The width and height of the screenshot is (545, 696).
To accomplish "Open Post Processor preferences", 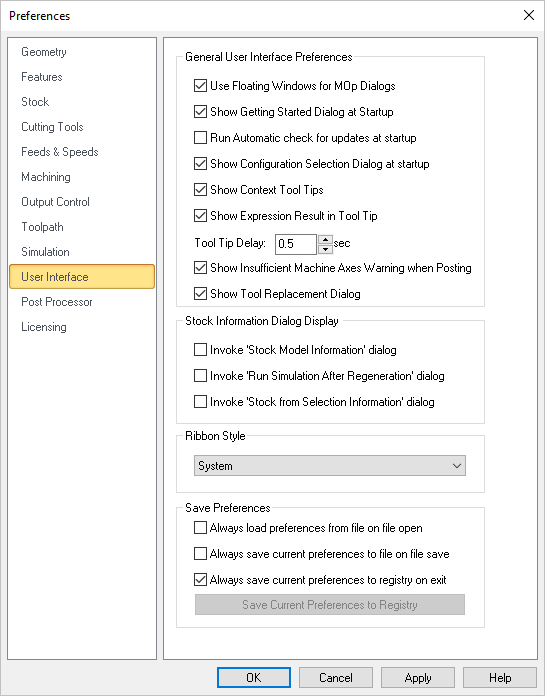I will tap(57, 302).
